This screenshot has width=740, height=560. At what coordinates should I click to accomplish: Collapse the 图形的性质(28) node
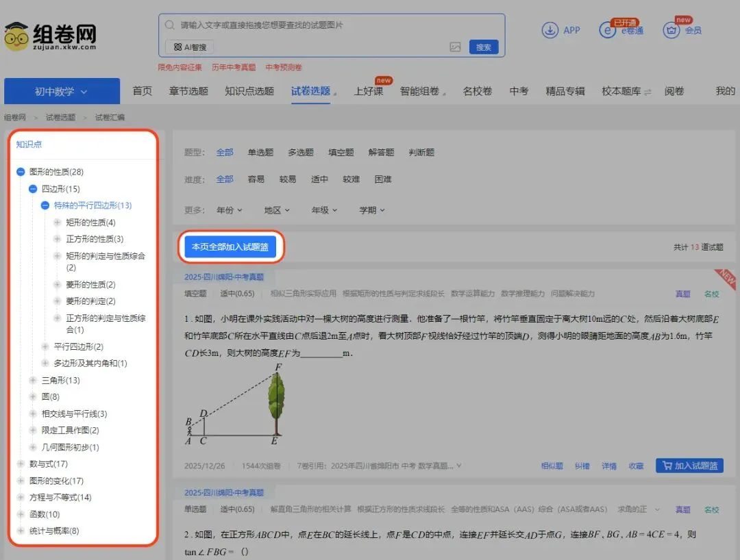(x=21, y=172)
